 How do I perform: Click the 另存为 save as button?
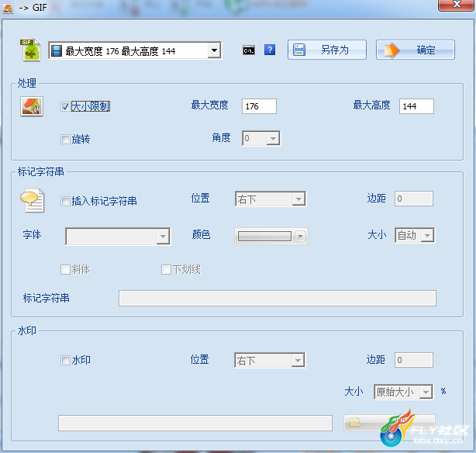327,50
